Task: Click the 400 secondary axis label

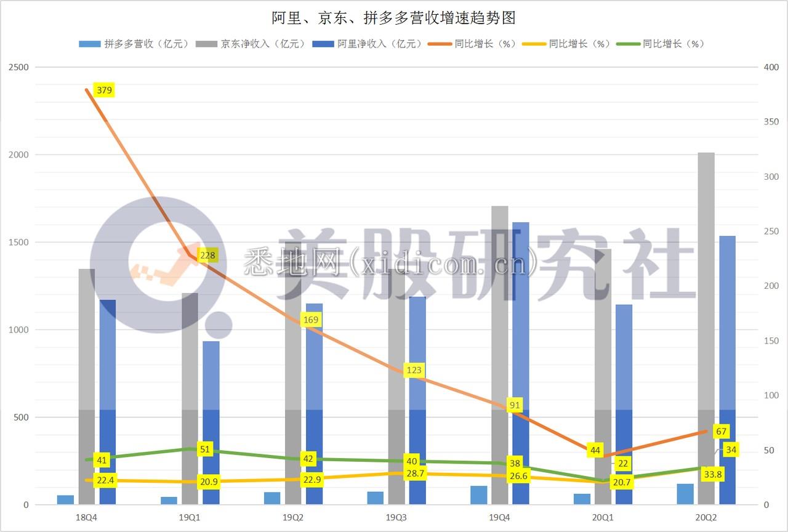Action: pyautogui.click(x=771, y=67)
